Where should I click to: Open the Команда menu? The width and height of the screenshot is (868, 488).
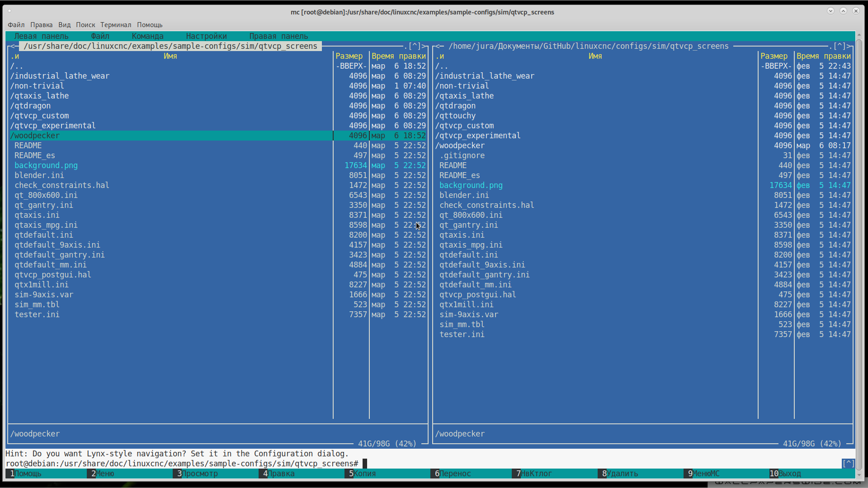pos(147,36)
